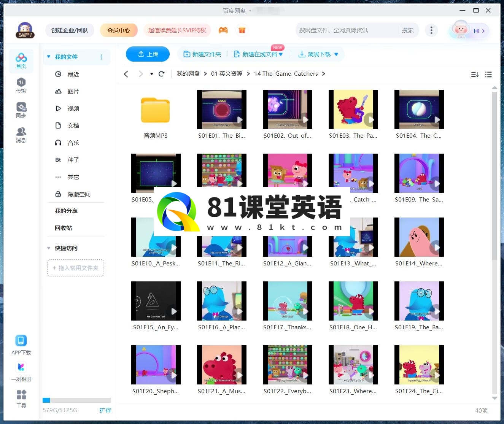Open the 同步 sync icon
This screenshot has height=424, width=504.
21,110
